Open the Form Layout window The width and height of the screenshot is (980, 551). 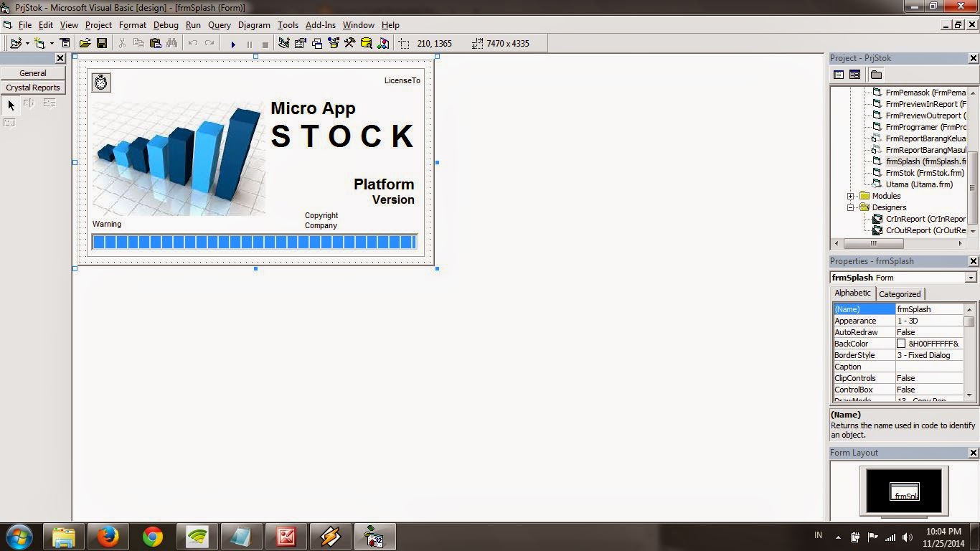pyautogui.click(x=316, y=43)
